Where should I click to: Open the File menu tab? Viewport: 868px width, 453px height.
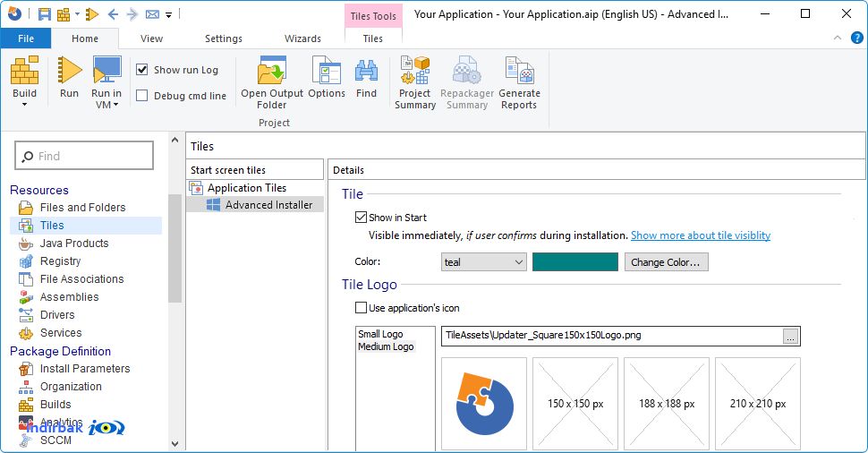[x=25, y=38]
